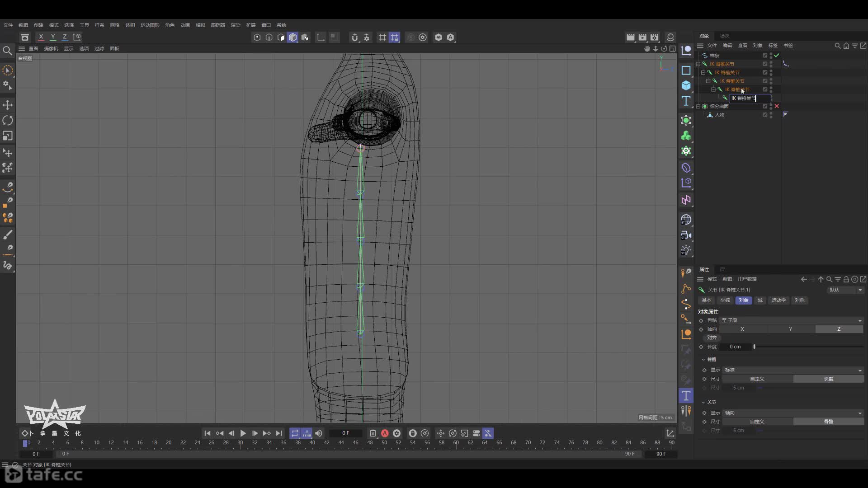This screenshot has width=868, height=488.
Task: Collapse the 骨骼 section in attributes
Action: (703, 360)
